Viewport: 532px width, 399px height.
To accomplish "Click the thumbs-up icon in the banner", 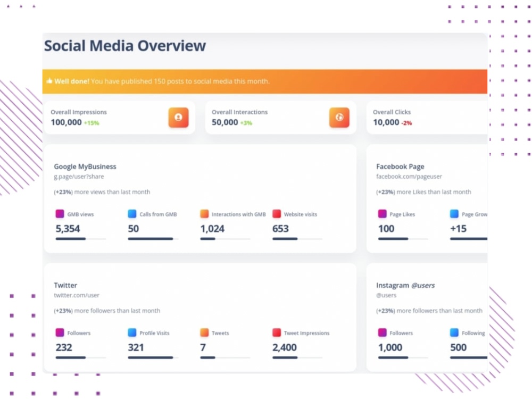I will (49, 81).
